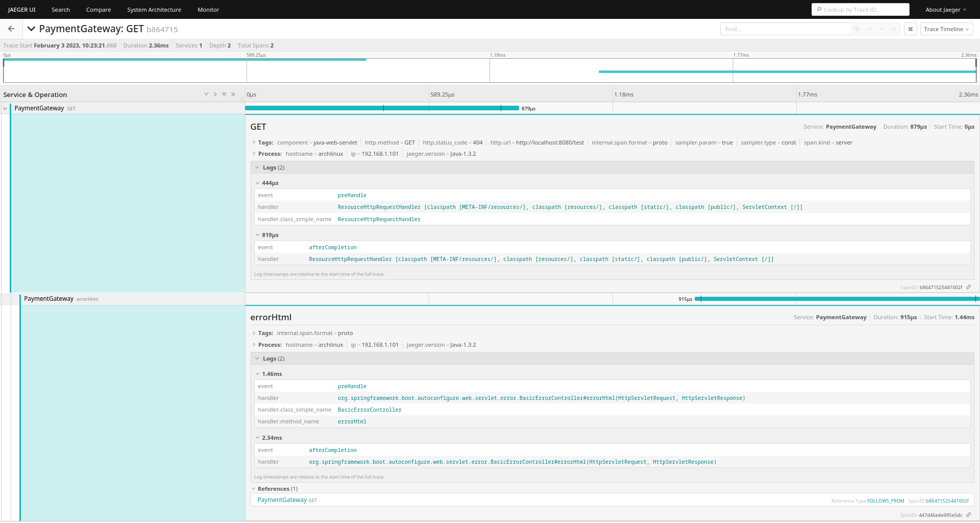Click the 915µs errorHtml span bar
Viewport: 980px width, 523px height.
tap(837, 299)
